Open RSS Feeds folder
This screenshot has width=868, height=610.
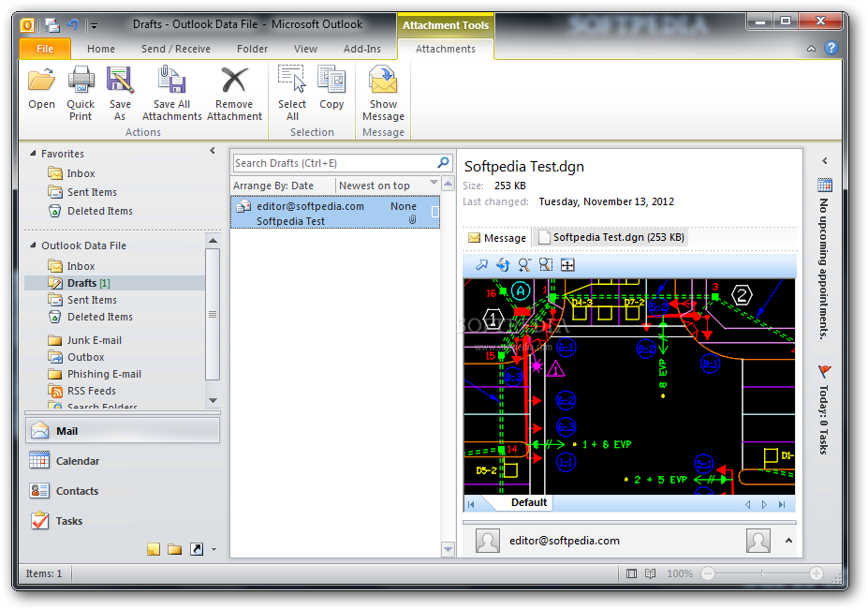click(x=92, y=391)
